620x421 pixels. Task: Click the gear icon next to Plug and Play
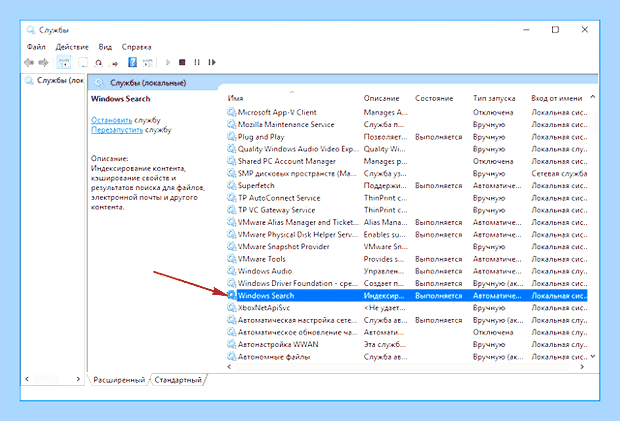pyautogui.click(x=232, y=136)
